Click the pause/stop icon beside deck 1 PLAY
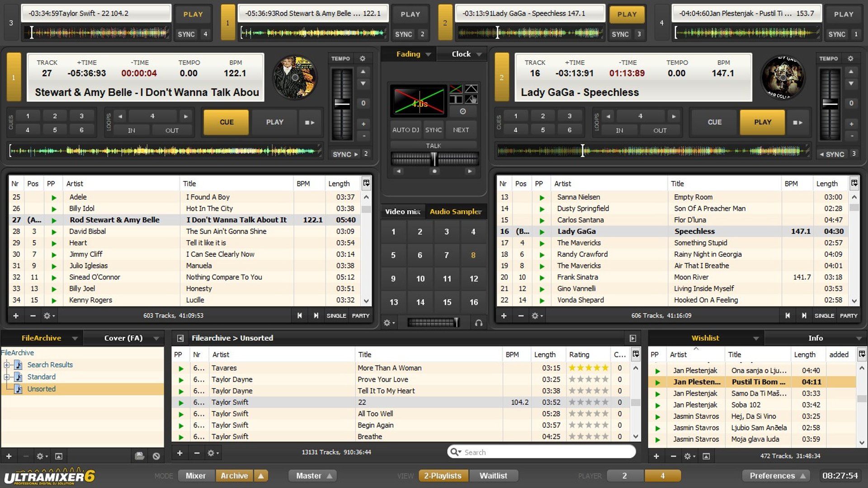This screenshot has width=868, height=488. click(x=310, y=122)
